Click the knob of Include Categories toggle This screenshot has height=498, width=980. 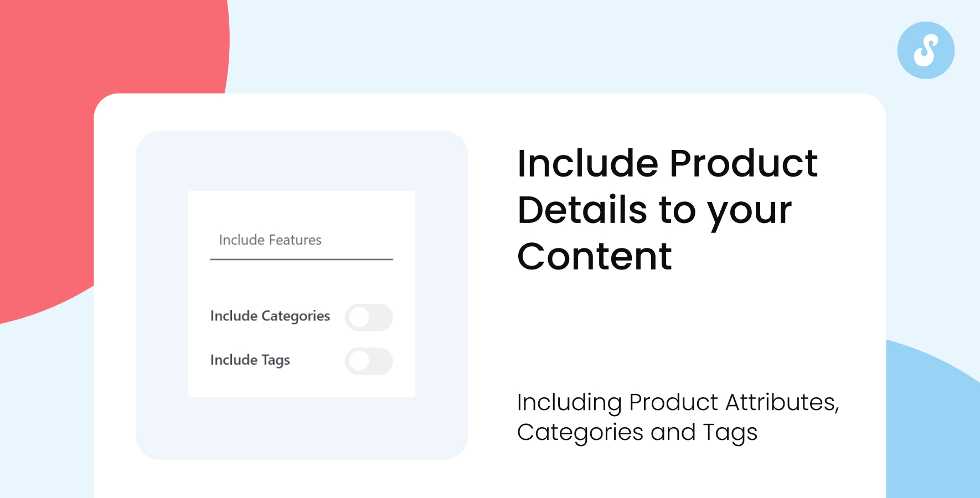click(x=359, y=317)
